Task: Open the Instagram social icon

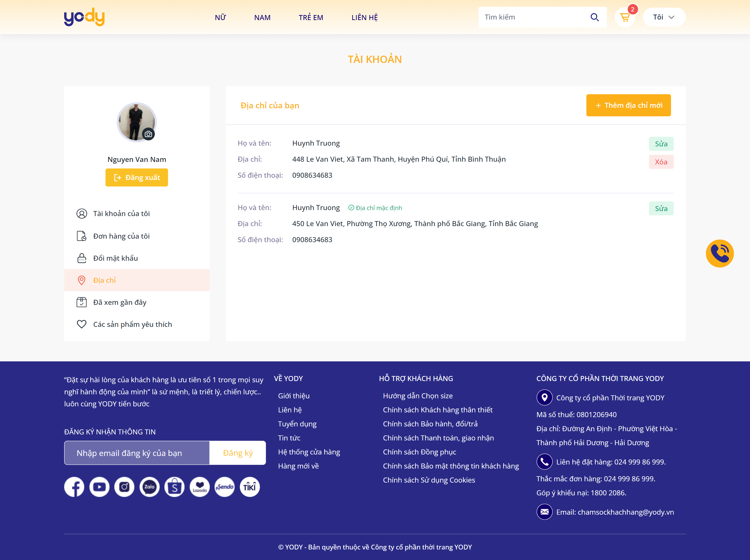Action: point(124,487)
